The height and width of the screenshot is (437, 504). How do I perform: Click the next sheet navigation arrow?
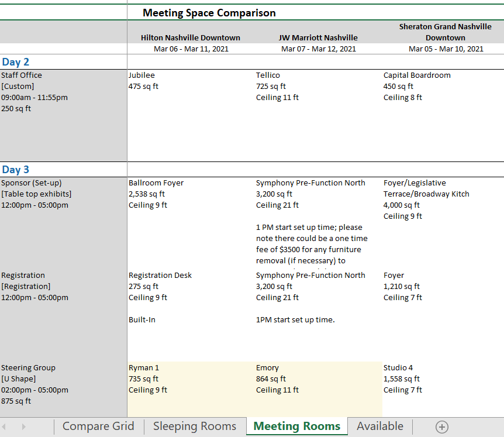click(x=23, y=426)
